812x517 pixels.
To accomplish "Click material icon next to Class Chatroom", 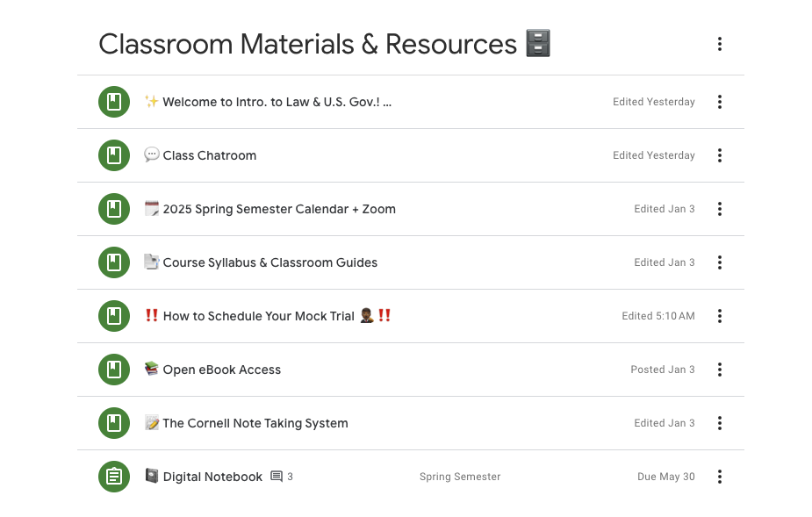I will pyautogui.click(x=114, y=155).
